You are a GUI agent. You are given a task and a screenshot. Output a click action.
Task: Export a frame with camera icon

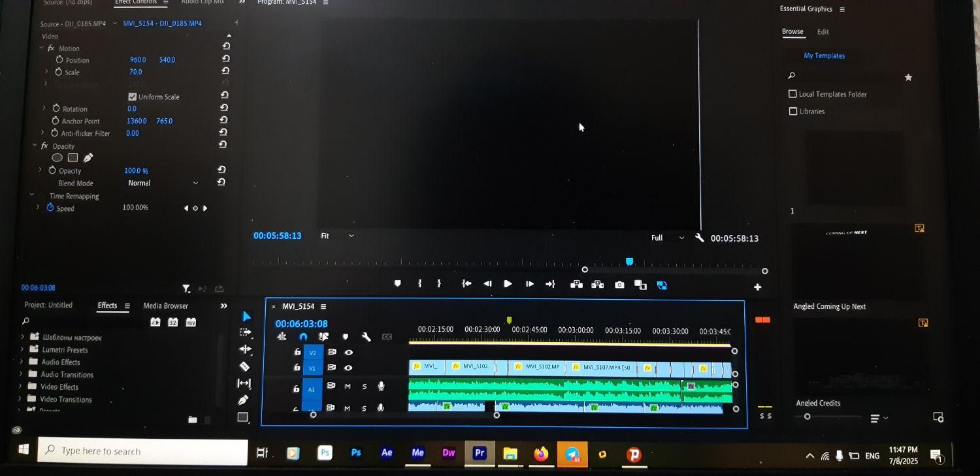[619, 285]
